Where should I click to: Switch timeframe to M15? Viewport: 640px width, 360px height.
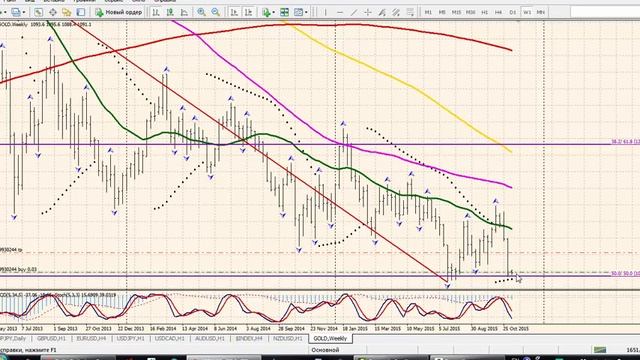click(x=456, y=12)
